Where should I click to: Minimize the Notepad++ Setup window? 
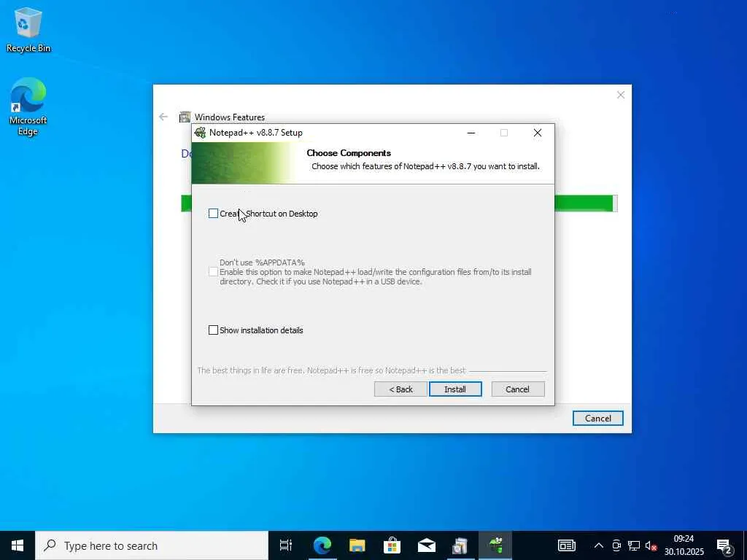[x=471, y=133]
